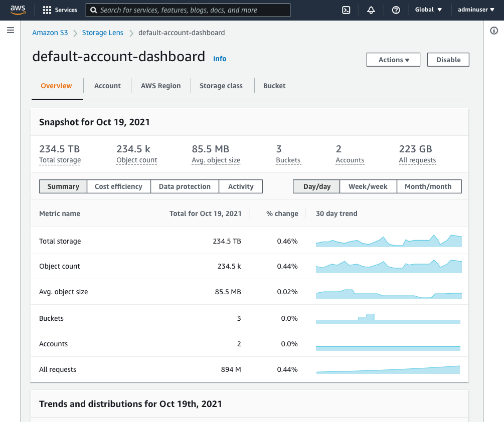Select the Month/month comparison toggle
504x422 pixels.
(428, 186)
